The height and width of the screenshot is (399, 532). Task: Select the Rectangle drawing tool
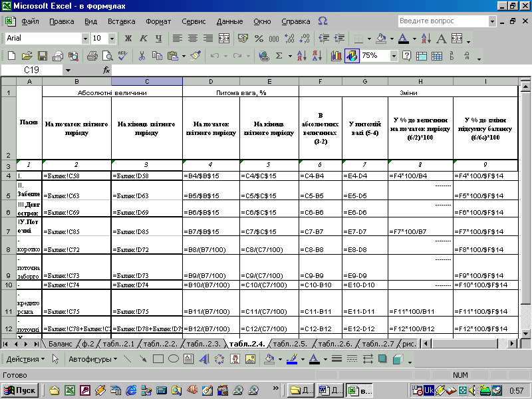(x=158, y=359)
